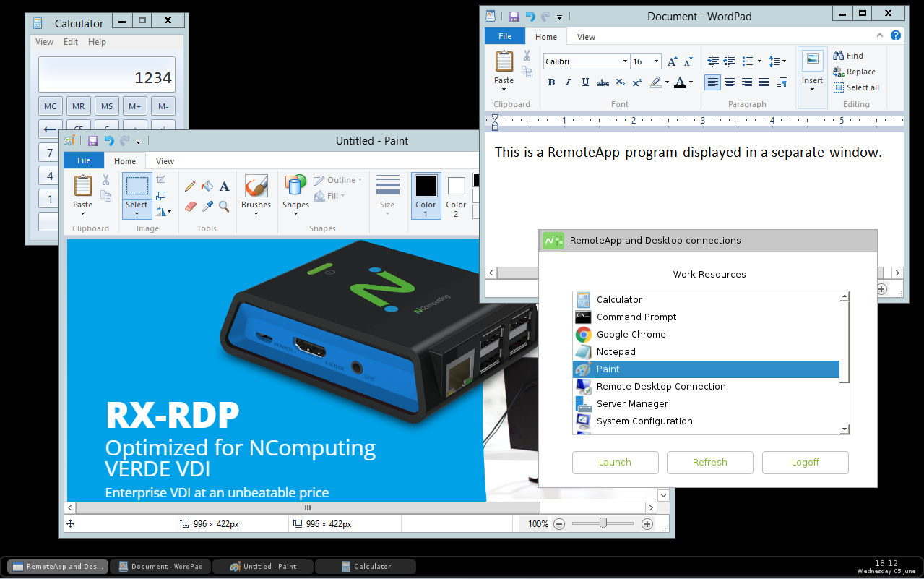Expand the Shapes dropdown in Paint
The height and width of the screenshot is (579, 924).
pyautogui.click(x=295, y=214)
